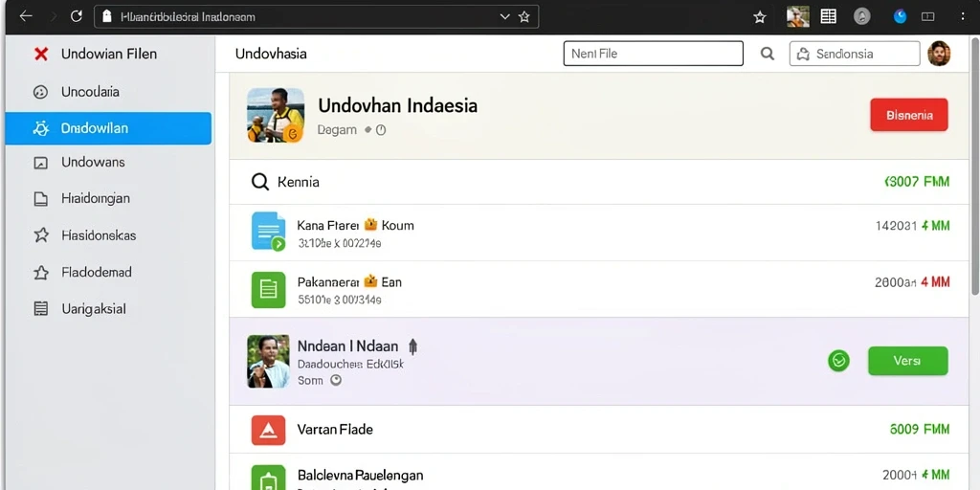Screen dimensions: 980x490
Task: Click the 2800ar 4 MM value
Action: 912,282
